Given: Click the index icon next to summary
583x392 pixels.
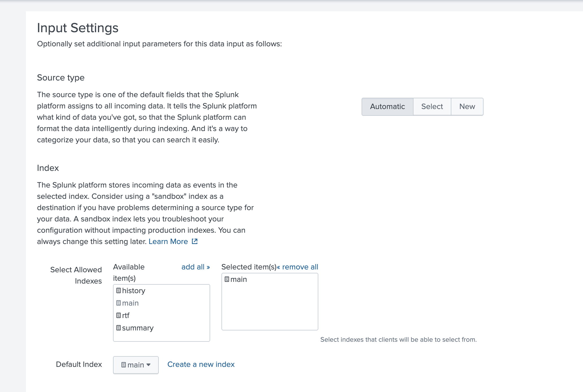Looking at the screenshot, I should click(119, 328).
